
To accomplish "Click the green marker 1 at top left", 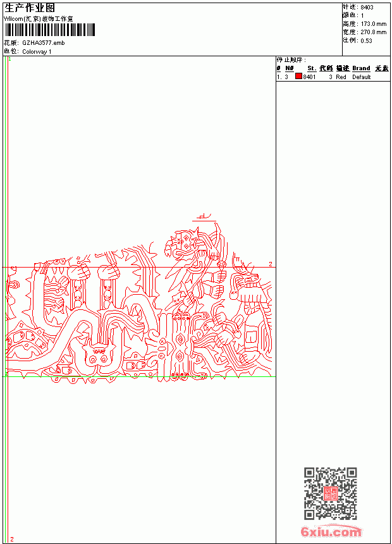I will [9, 59].
